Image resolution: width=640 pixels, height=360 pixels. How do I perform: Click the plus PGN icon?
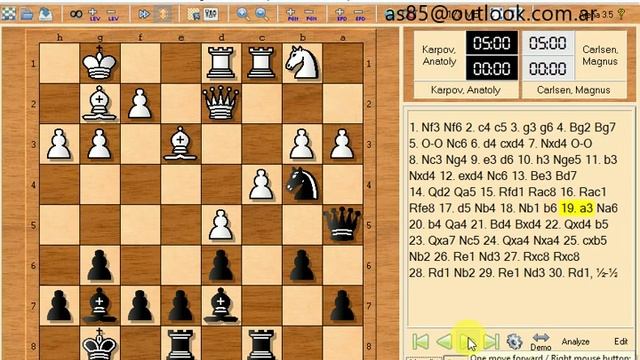[x=292, y=15]
